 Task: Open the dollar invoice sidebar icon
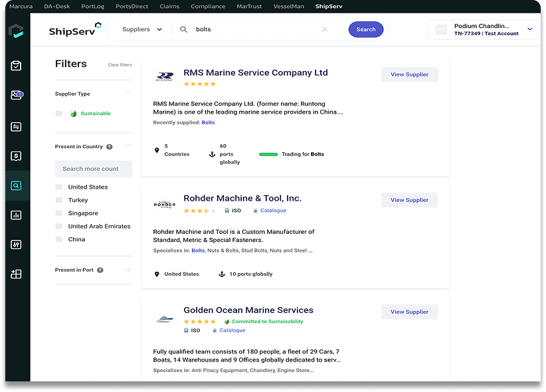pyautogui.click(x=16, y=156)
